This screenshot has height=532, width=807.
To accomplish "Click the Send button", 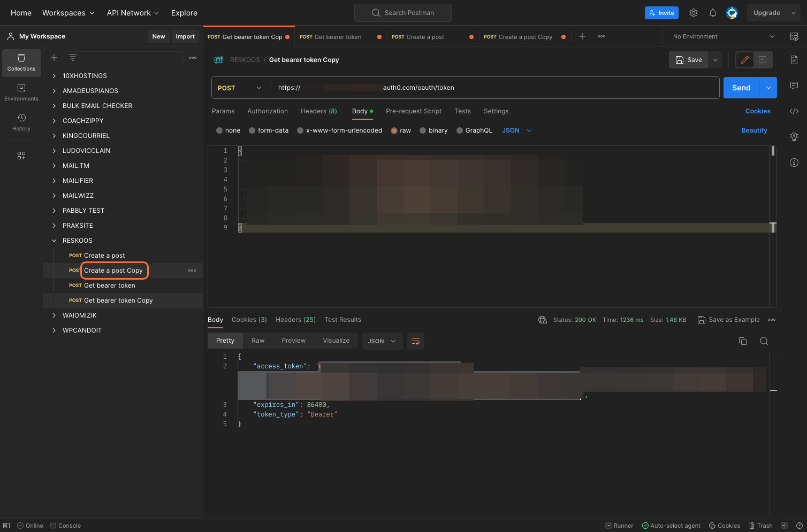I will click(x=742, y=88).
